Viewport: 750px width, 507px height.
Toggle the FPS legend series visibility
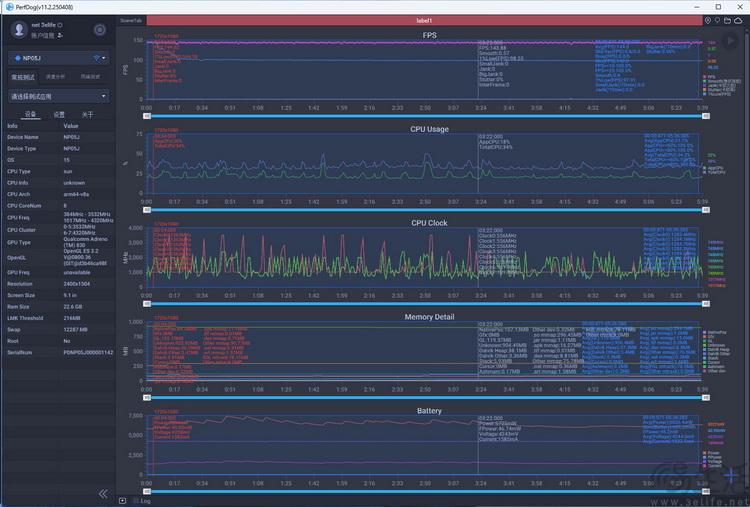[712, 77]
